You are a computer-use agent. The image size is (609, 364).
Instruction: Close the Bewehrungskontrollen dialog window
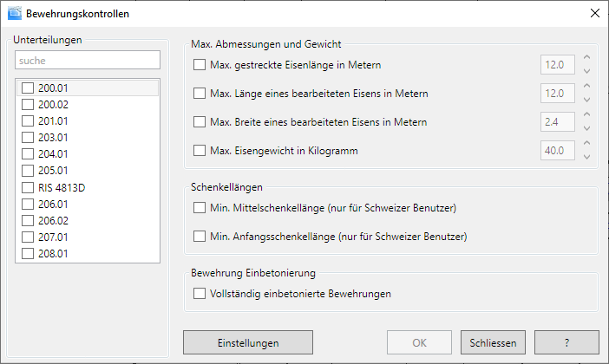pyautogui.click(x=594, y=13)
